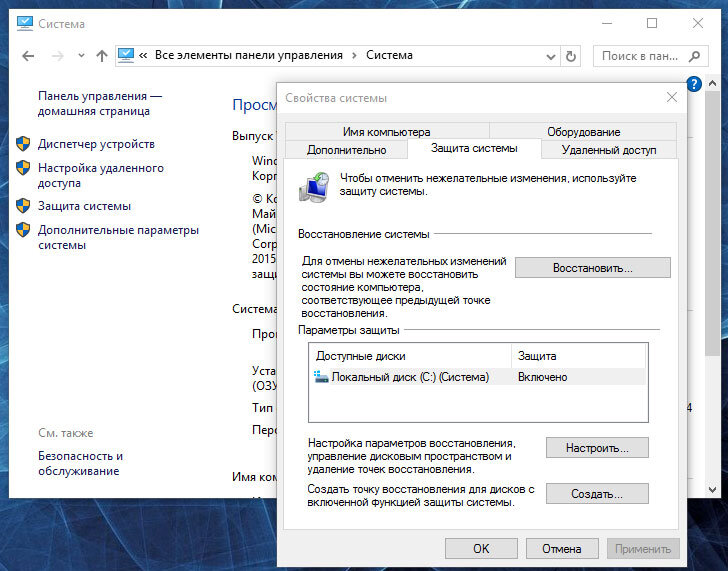Open "Панель управления — домашняя страница" link
The image size is (728, 571).
pos(100,104)
